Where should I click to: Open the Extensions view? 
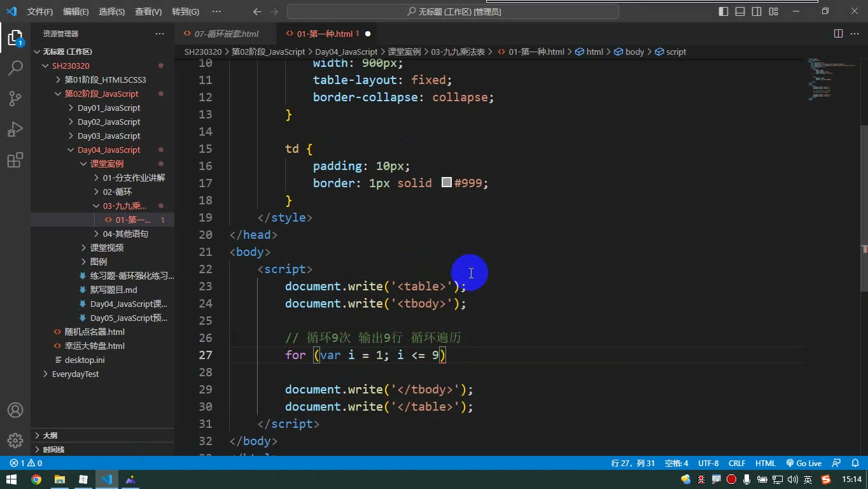coord(15,159)
